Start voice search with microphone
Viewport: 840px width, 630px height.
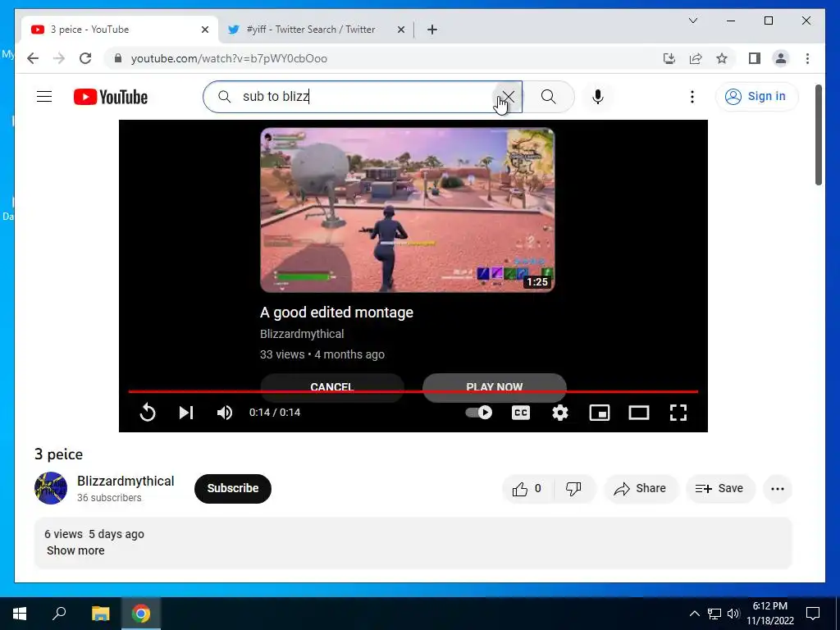[598, 97]
